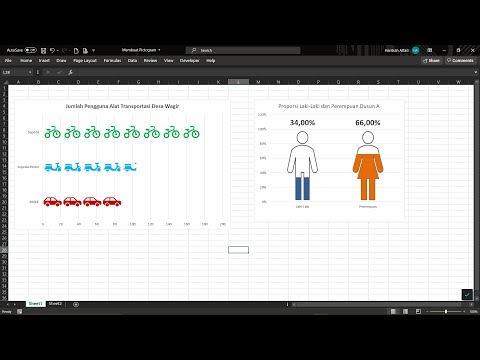Click the male figure pictogram

point(302,166)
